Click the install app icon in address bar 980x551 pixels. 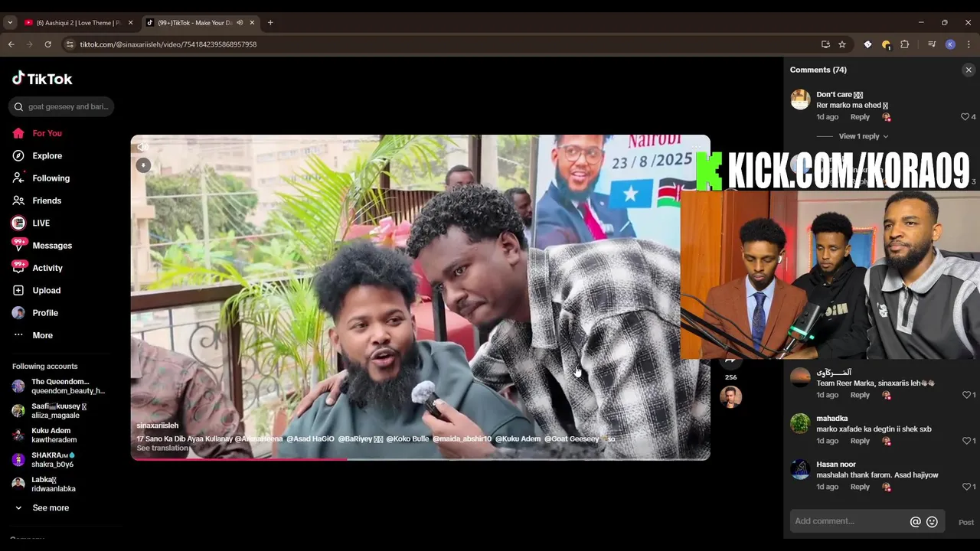825,44
